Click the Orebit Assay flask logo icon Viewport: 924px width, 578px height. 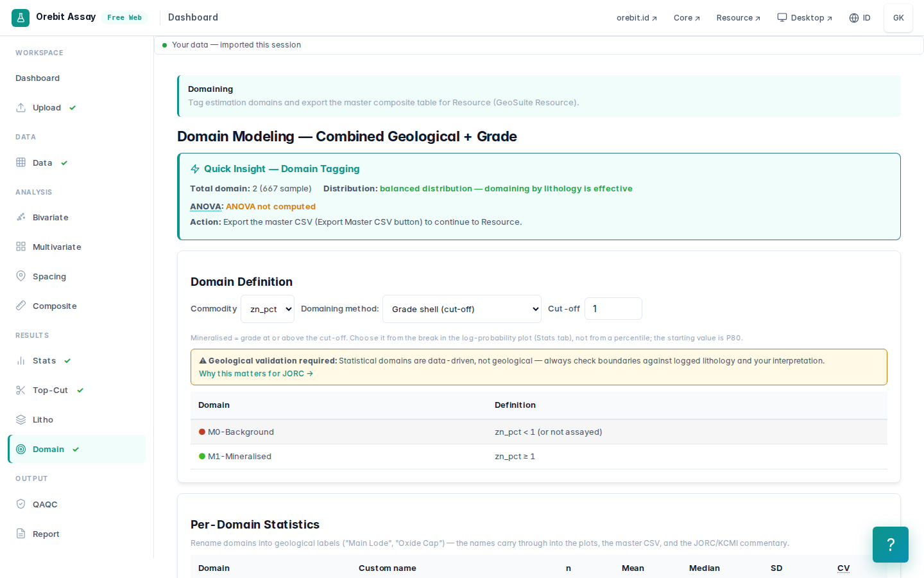(x=21, y=18)
